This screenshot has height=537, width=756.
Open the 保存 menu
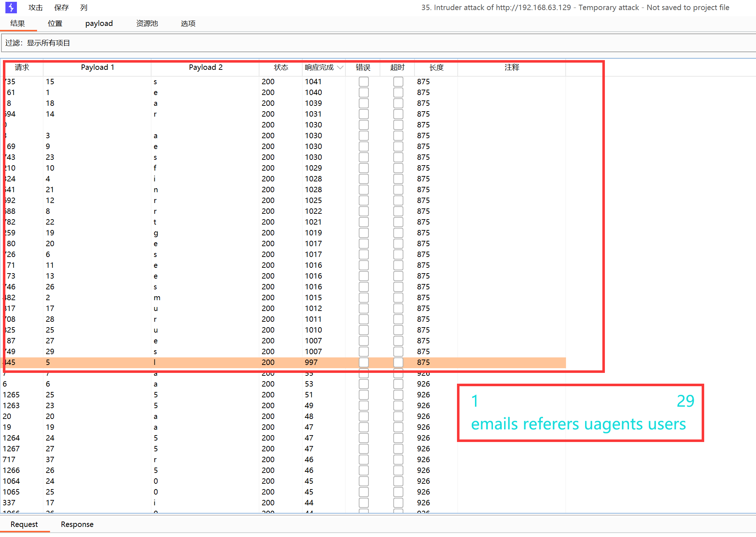[62, 8]
